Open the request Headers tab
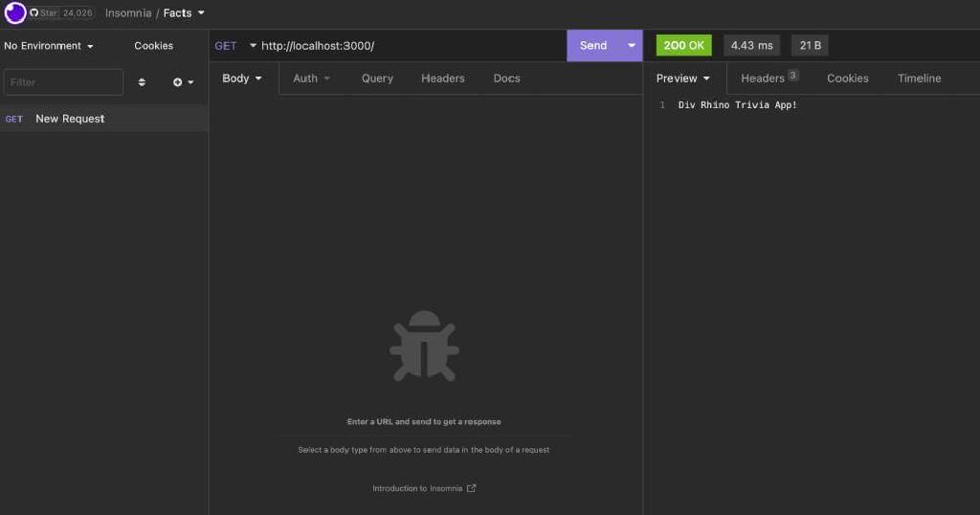The height and width of the screenshot is (515, 980). (442, 78)
